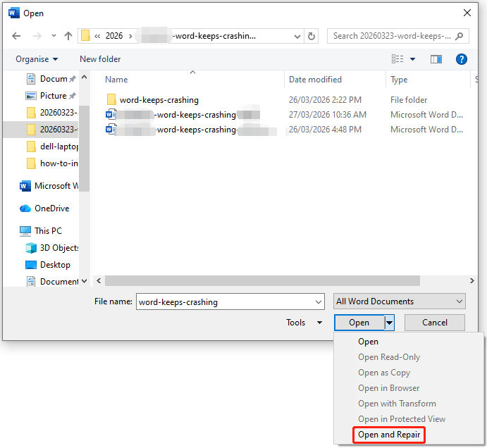Go back using the back arrow
The width and height of the screenshot is (487, 448).
pyautogui.click(x=16, y=36)
